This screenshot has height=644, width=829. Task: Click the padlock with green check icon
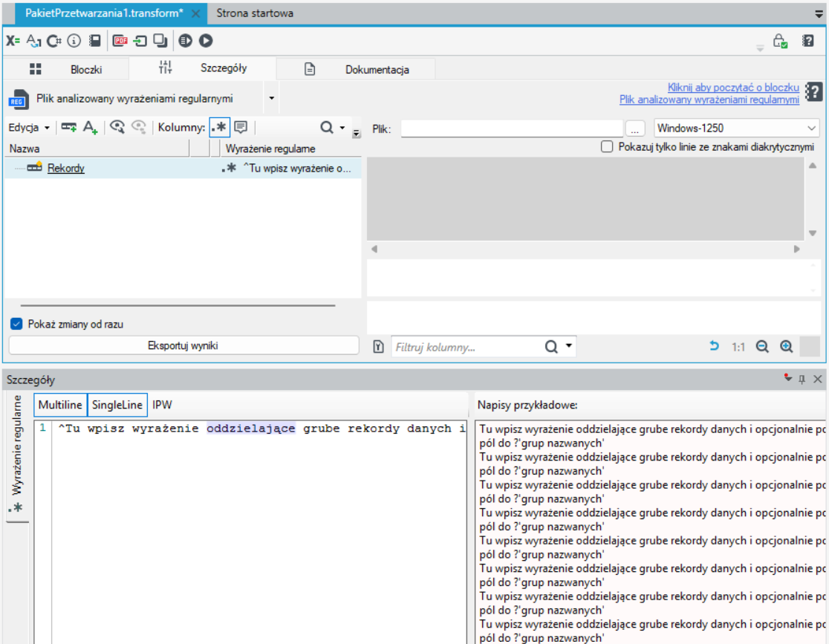tap(781, 42)
